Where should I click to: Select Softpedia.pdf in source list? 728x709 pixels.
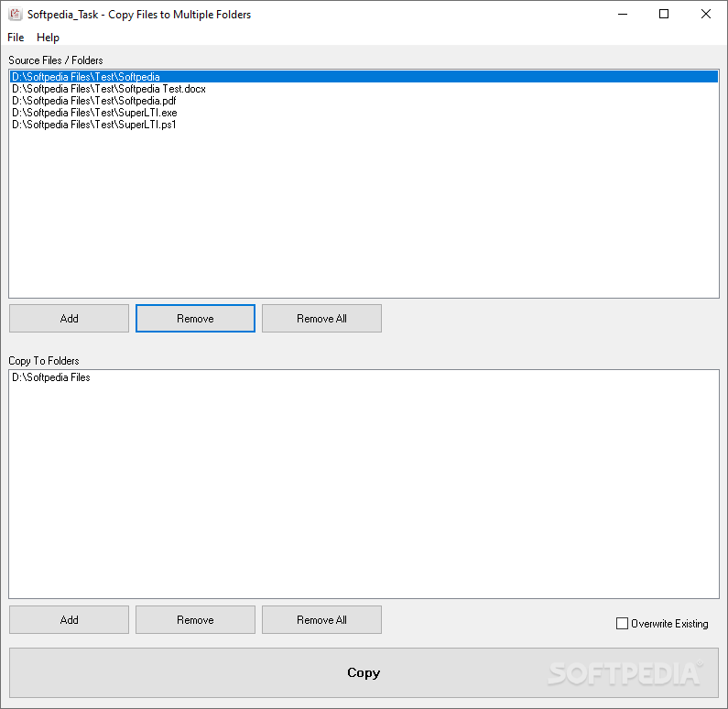(364, 101)
